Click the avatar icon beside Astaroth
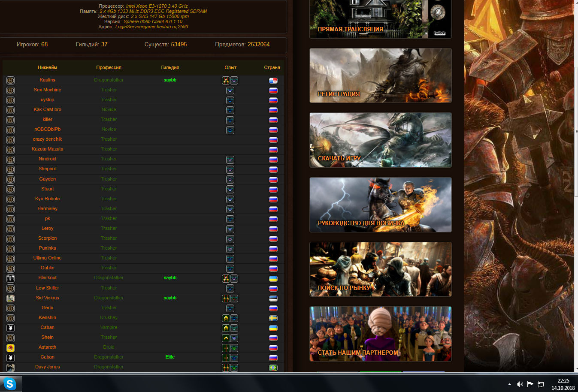This screenshot has height=392, width=578. pyautogui.click(x=11, y=348)
